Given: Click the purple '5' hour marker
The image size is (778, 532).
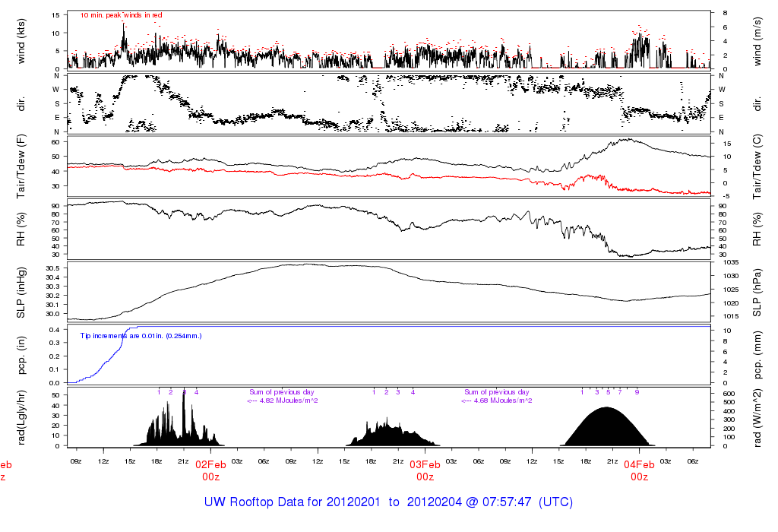Looking at the screenshot, I should tap(609, 392).
